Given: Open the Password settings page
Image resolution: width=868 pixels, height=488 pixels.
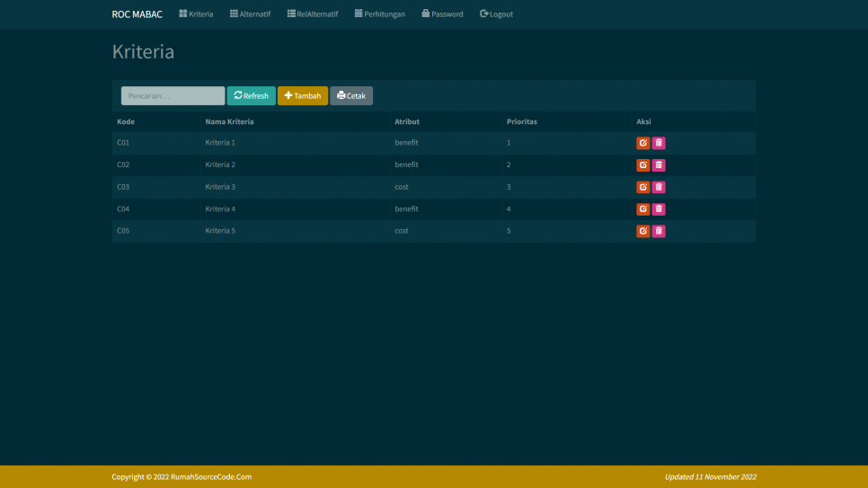Looking at the screenshot, I should 442,14.
